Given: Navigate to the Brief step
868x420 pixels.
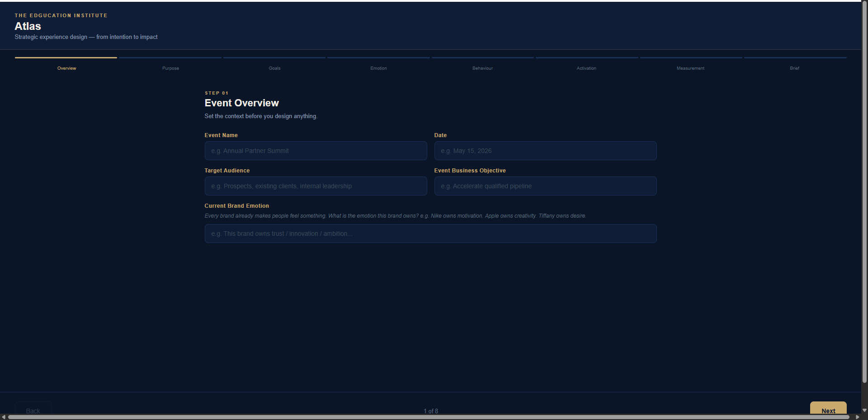Looking at the screenshot, I should click(x=794, y=68).
